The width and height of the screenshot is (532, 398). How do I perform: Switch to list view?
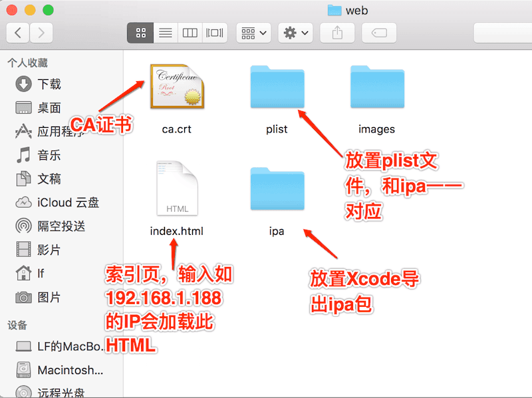point(166,33)
